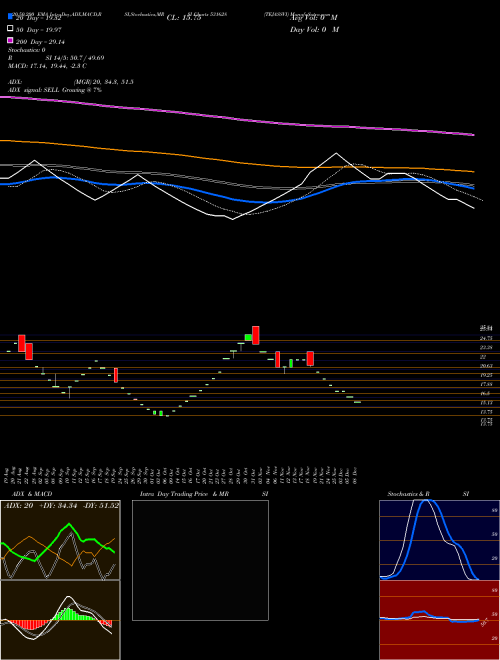Click the 'CL: 15.75' closing price label
Screen dimensions: 500x660
184,18
